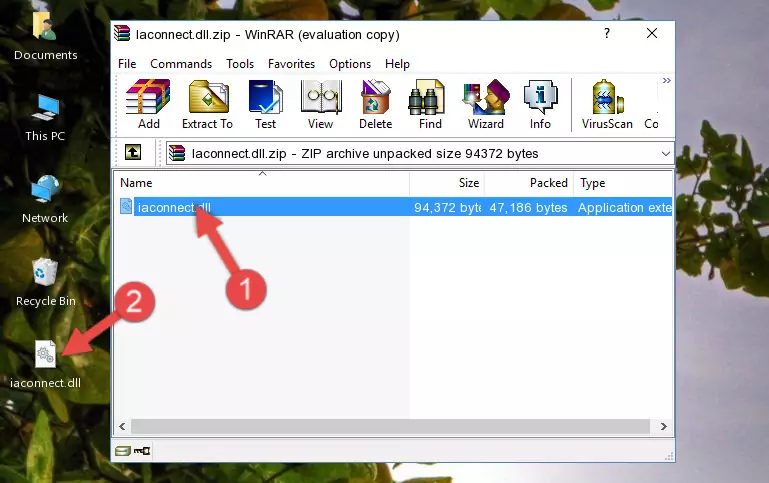The height and width of the screenshot is (483, 769).
Task: Sort by the Type column header
Action: pyautogui.click(x=623, y=183)
